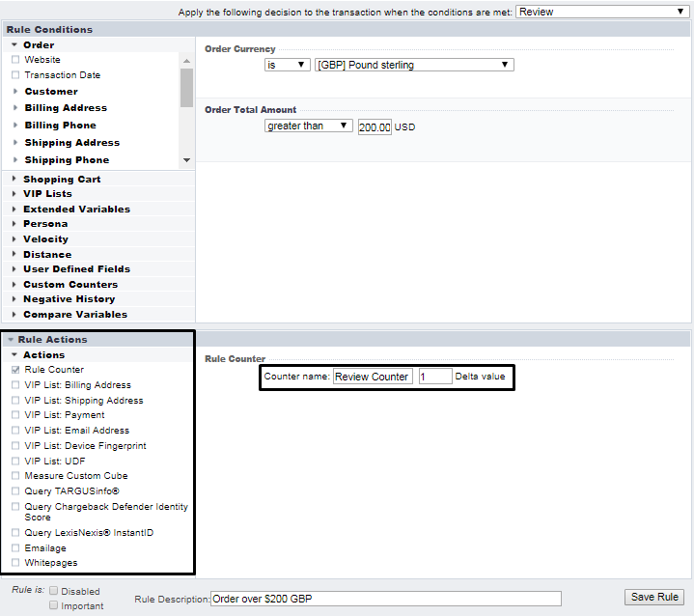Screen dimensions: 694x616
Task: Click the Rule Description text field
Action: 386,599
